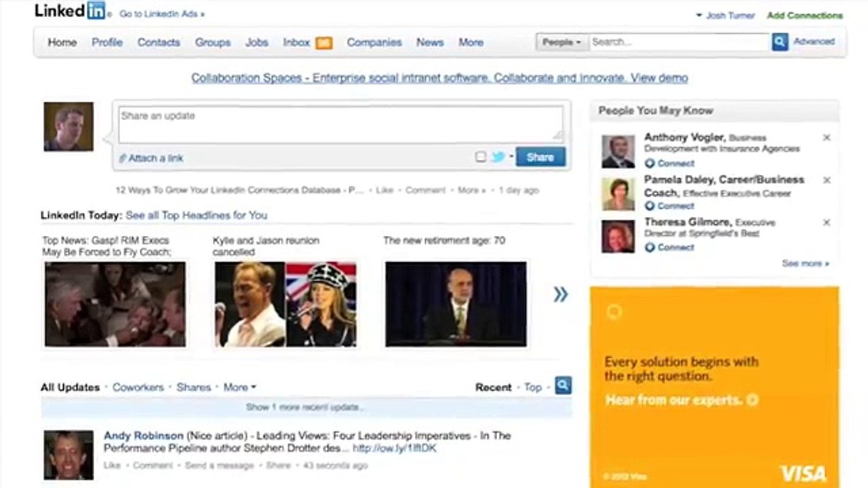Click the Advanced search link

point(814,41)
